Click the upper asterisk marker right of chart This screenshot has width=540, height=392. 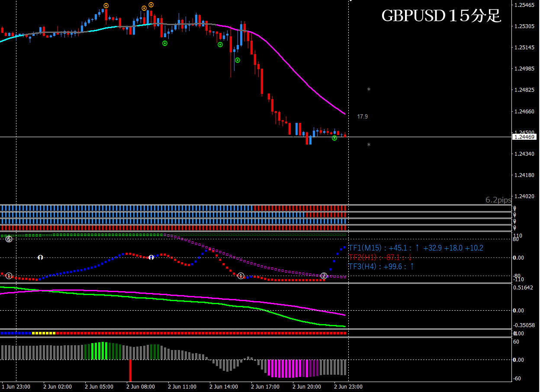pyautogui.click(x=369, y=90)
